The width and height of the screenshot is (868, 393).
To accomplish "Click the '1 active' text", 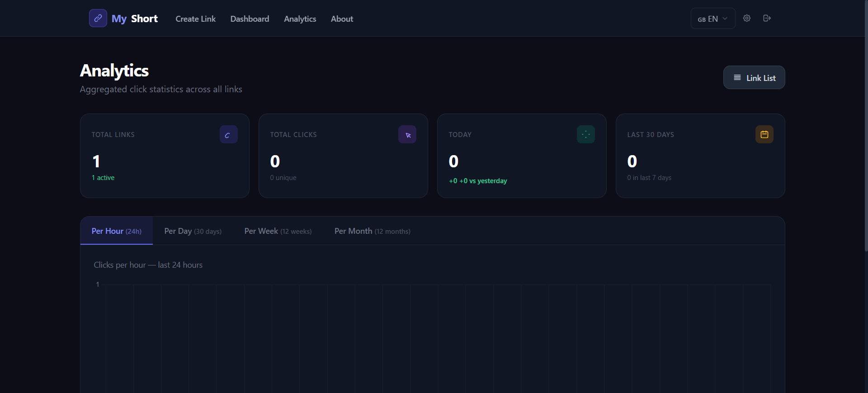I will coord(103,178).
